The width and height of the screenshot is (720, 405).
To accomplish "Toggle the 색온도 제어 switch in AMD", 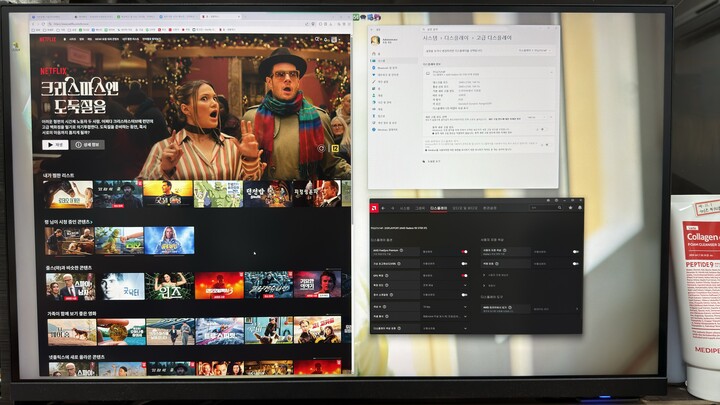I will click(576, 264).
